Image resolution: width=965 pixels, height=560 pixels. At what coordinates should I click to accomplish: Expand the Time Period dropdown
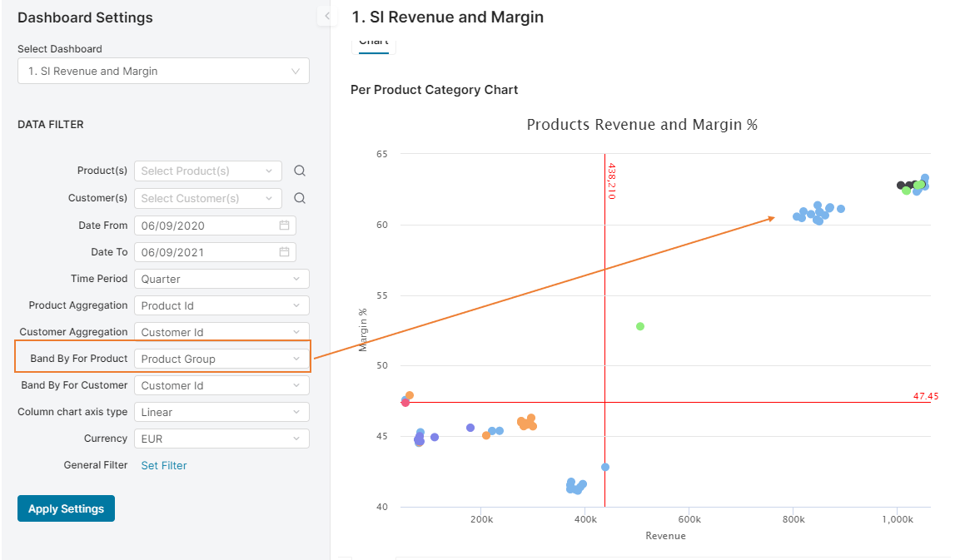pyautogui.click(x=221, y=280)
